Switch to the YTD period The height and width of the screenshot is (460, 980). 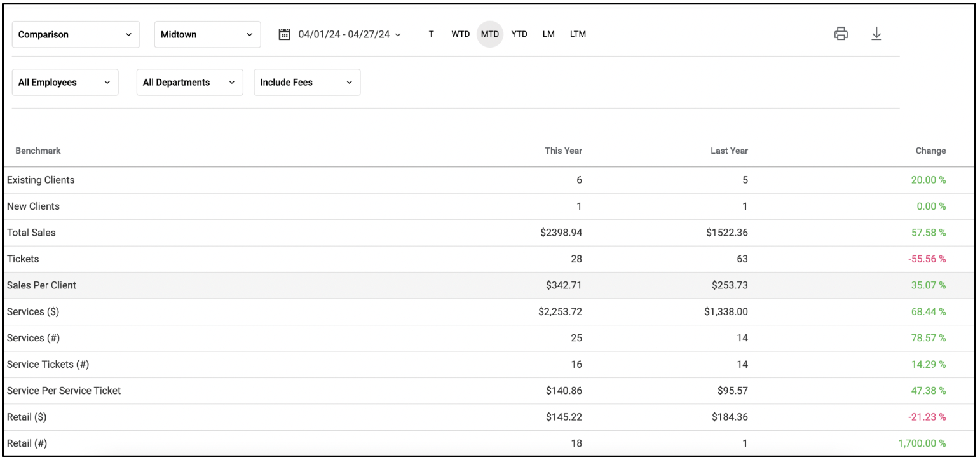tap(519, 34)
